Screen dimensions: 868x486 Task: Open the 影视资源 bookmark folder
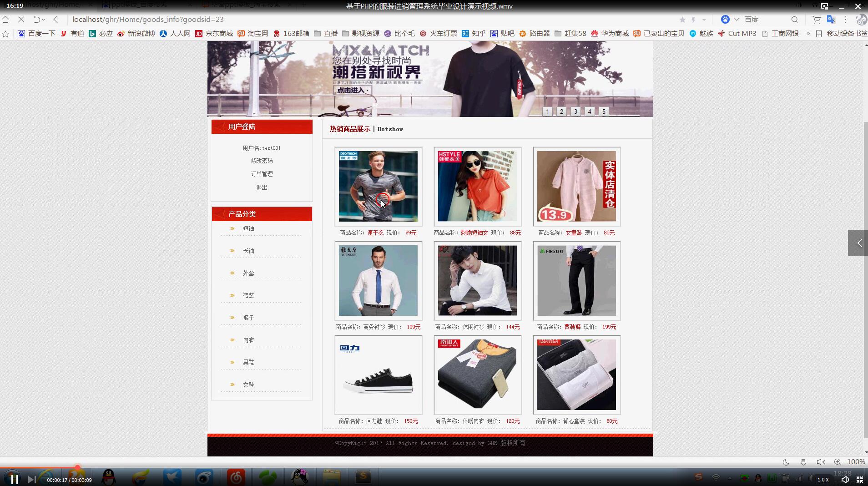click(361, 33)
